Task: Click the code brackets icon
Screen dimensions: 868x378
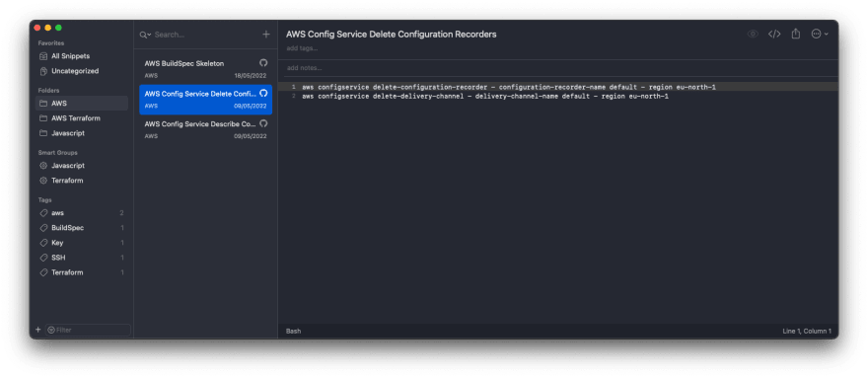Action: click(774, 34)
